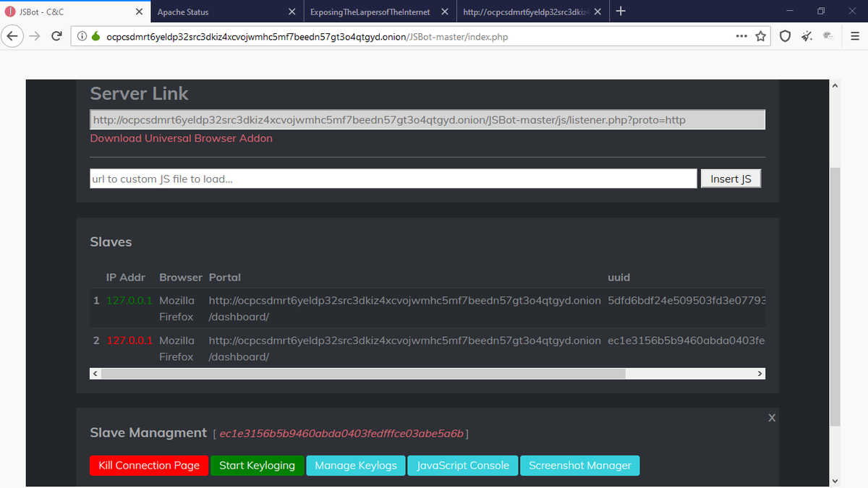The image size is (868, 488).
Task: Open Download Universal Browser Addon link
Action: [x=181, y=138]
